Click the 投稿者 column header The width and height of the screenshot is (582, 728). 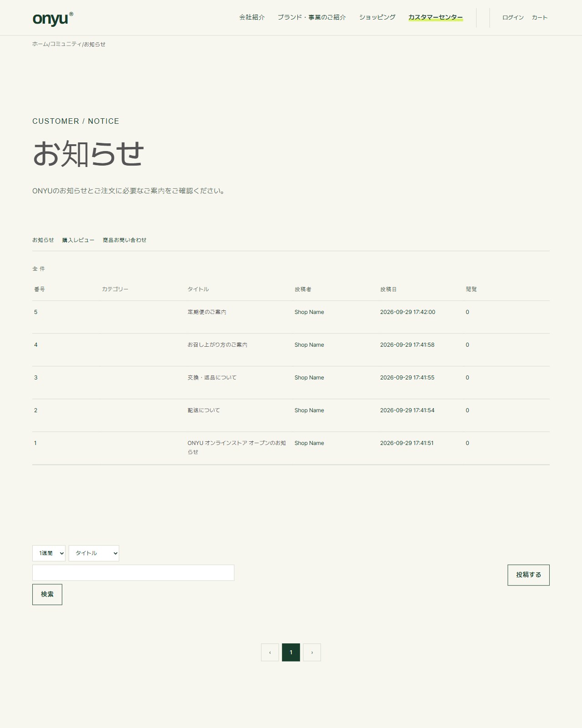(x=303, y=289)
